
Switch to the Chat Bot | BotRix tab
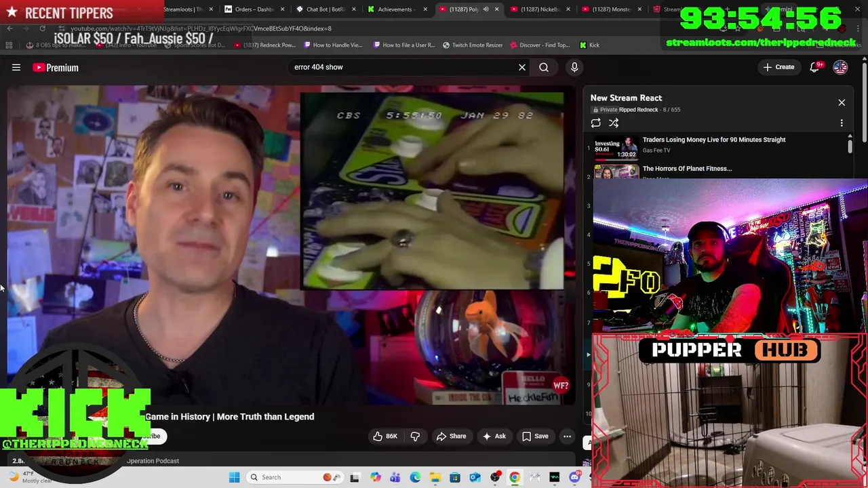(x=325, y=9)
